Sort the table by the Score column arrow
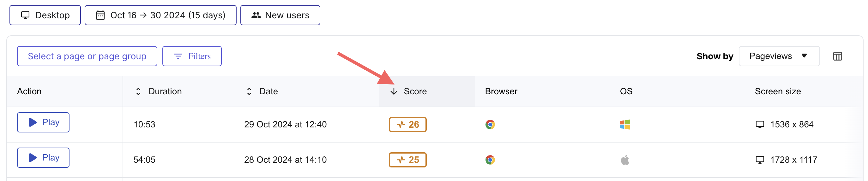 point(394,91)
